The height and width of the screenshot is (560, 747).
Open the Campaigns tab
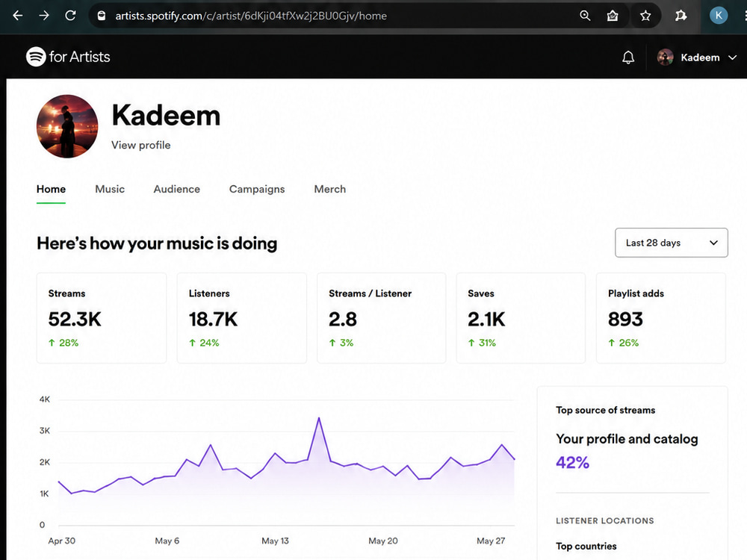tap(257, 189)
